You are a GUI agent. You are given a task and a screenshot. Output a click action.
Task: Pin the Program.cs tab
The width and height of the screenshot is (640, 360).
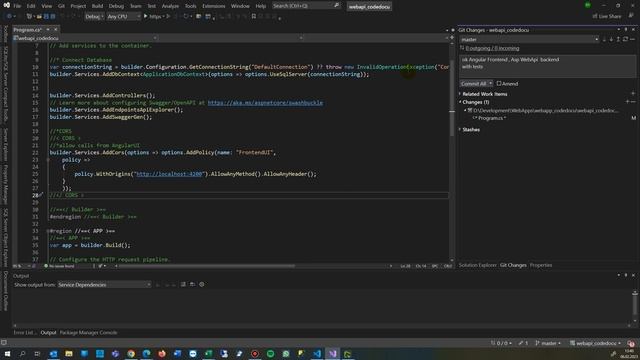48,30
